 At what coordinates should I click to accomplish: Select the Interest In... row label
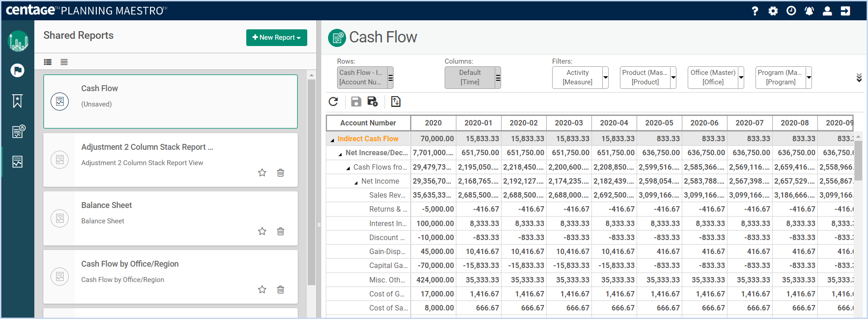tap(388, 223)
